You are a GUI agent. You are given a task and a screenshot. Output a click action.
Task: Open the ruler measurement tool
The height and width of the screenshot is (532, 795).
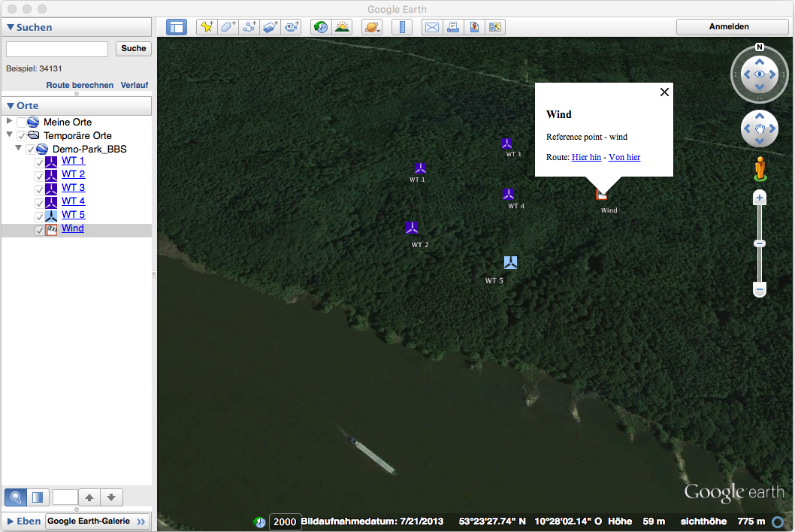point(402,27)
